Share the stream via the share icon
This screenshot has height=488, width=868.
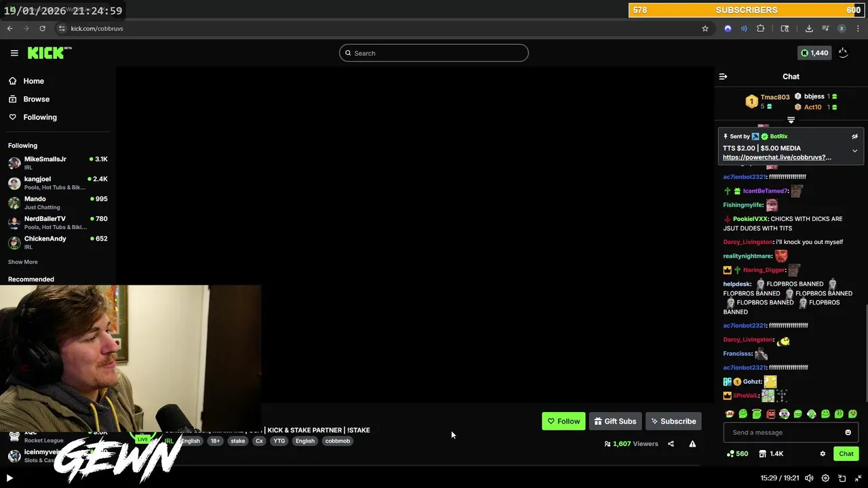[x=671, y=444]
